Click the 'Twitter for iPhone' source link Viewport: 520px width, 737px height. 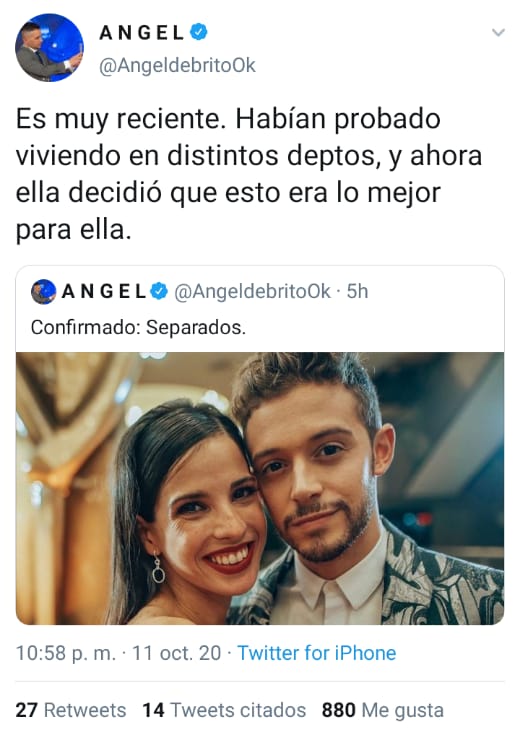(x=316, y=653)
